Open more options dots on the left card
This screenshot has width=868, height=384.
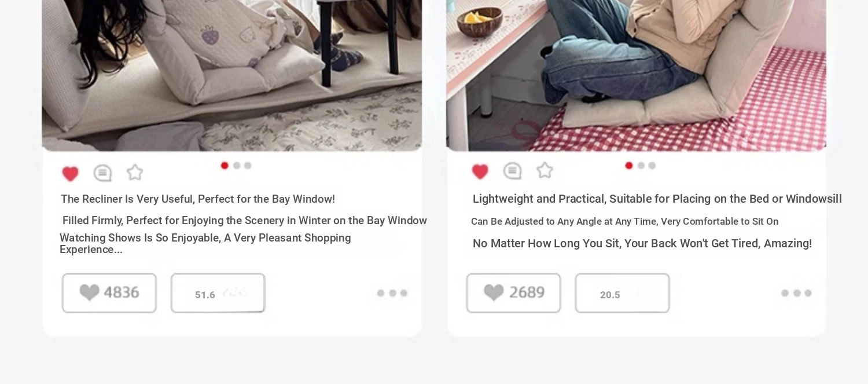point(392,293)
